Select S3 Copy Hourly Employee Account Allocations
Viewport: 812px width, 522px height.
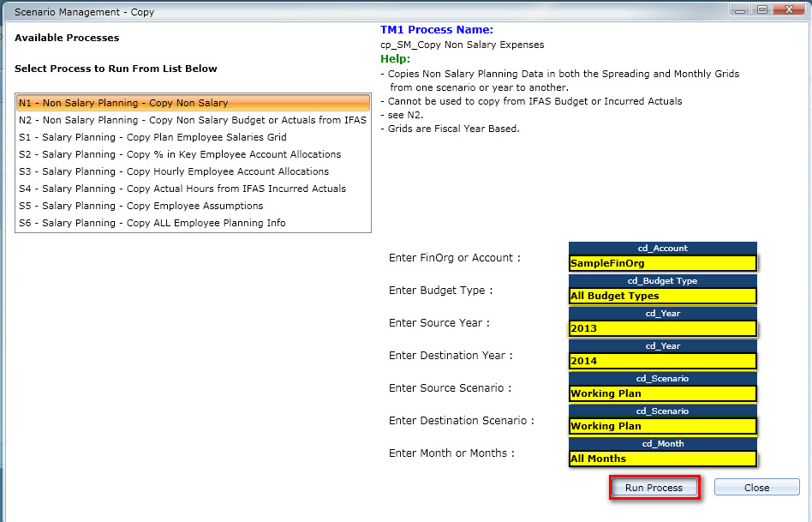[x=193, y=171]
